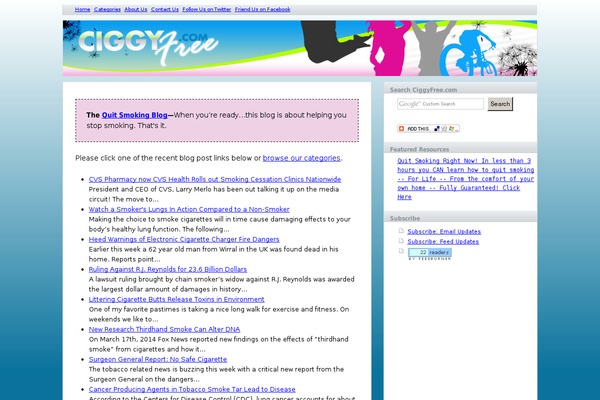This screenshot has height=400, width=600.
Task: Open the Home navigation link
Action: point(82,9)
